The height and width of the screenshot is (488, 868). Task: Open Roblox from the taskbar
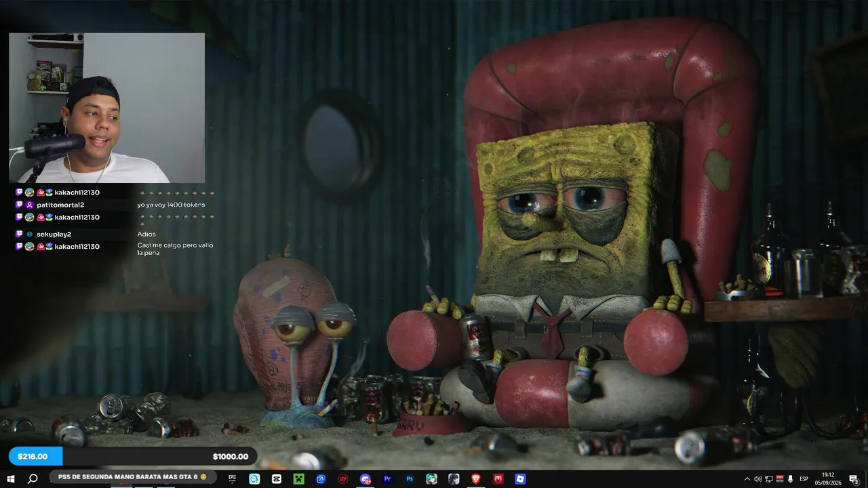click(520, 479)
